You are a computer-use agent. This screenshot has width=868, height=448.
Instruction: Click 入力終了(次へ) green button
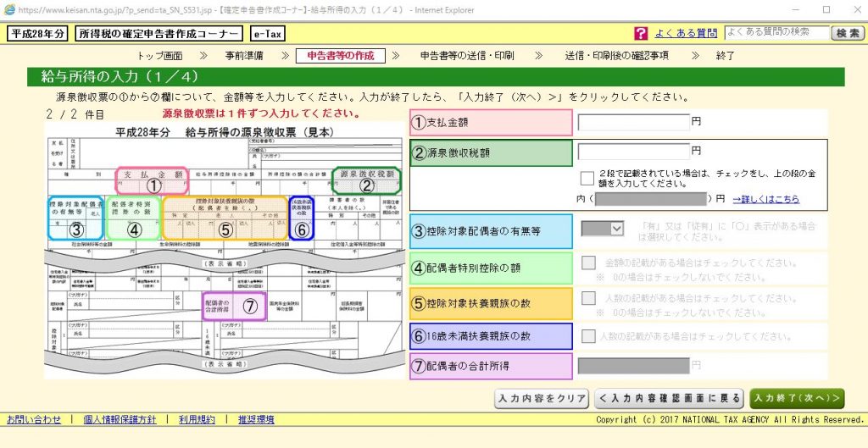(797, 398)
